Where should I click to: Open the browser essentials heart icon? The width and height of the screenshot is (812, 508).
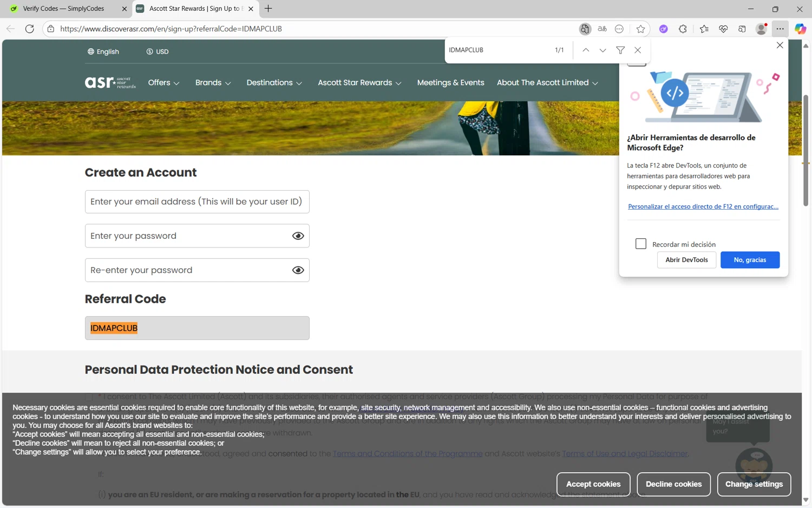tap(723, 29)
